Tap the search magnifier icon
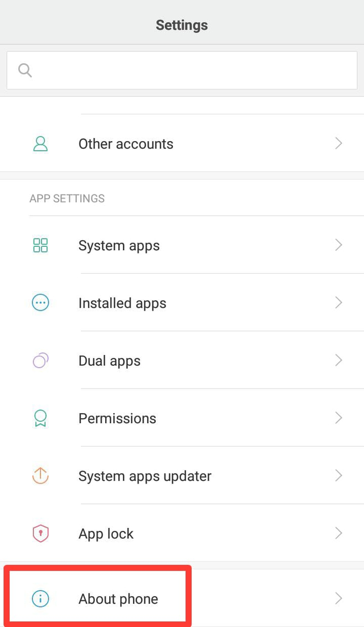 pyautogui.click(x=25, y=70)
